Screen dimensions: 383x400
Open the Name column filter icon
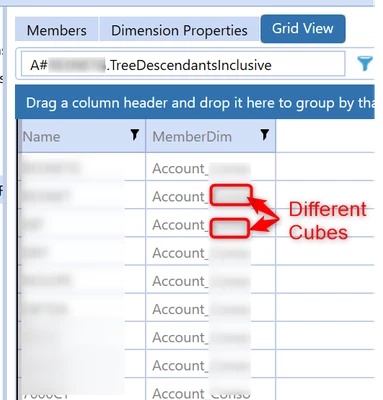(x=135, y=135)
